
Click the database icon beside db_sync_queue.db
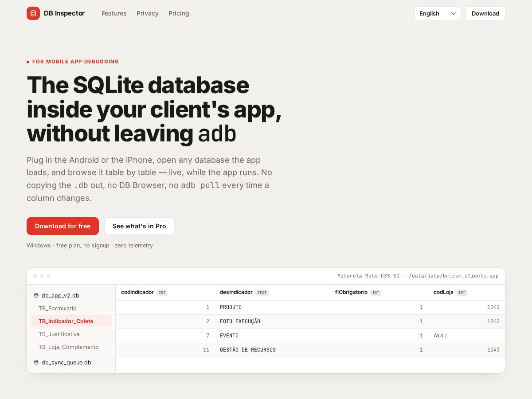pyautogui.click(x=36, y=362)
